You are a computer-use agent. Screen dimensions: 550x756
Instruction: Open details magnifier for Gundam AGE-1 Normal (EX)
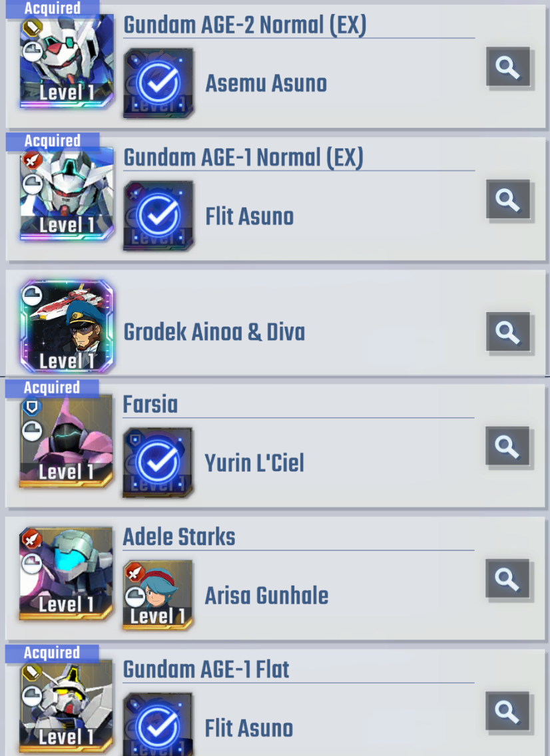pyautogui.click(x=508, y=200)
